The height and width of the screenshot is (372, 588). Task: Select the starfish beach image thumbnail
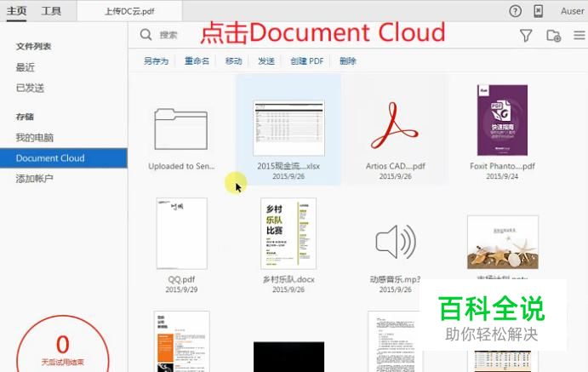pos(503,243)
